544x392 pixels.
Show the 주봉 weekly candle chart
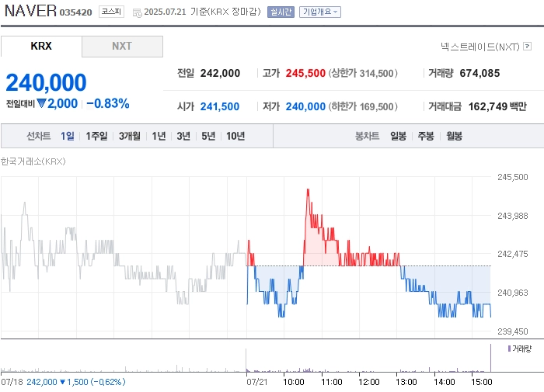(426, 136)
